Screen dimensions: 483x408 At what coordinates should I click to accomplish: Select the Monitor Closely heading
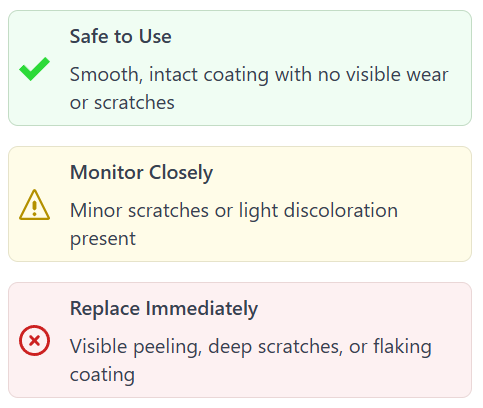click(x=141, y=173)
